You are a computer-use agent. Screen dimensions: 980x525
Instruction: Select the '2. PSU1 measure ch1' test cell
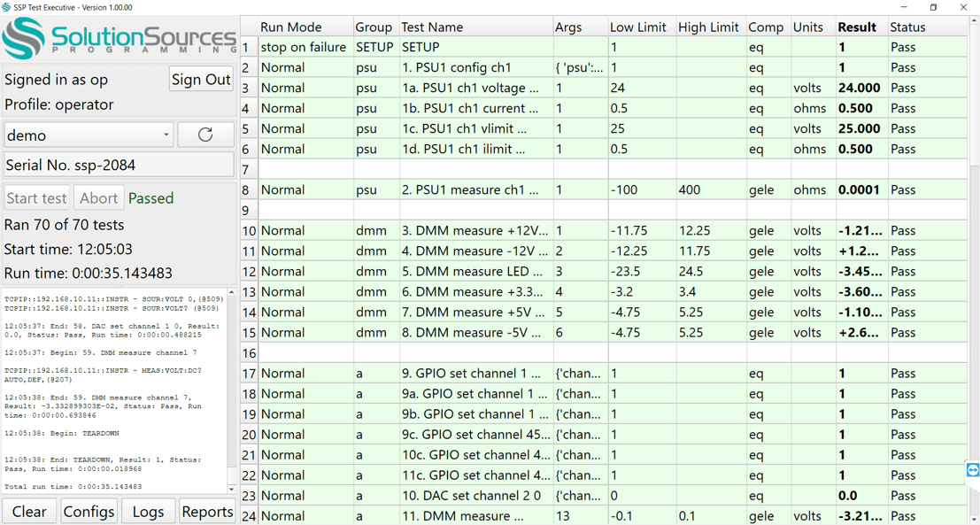(x=476, y=190)
